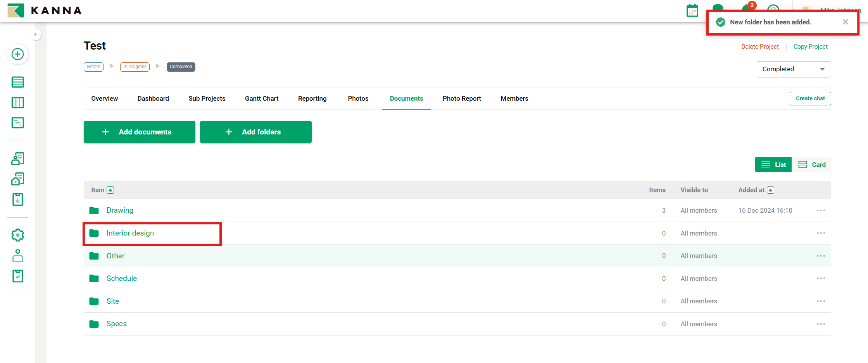Image resolution: width=868 pixels, height=363 pixels.
Task: Open the Photo Report tab
Action: coord(461,98)
